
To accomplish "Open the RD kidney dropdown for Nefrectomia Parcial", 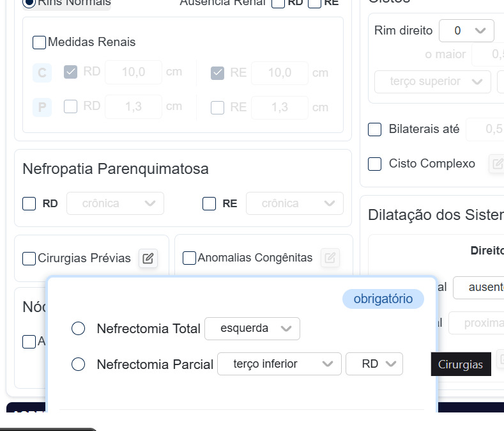I will click(x=374, y=364).
